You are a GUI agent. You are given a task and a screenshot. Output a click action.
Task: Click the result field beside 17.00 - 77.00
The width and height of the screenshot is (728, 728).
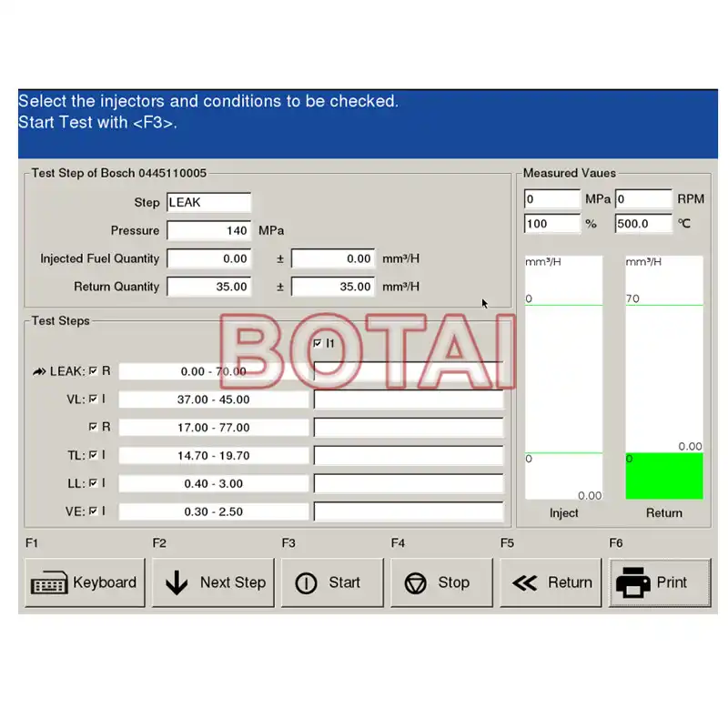(x=409, y=428)
